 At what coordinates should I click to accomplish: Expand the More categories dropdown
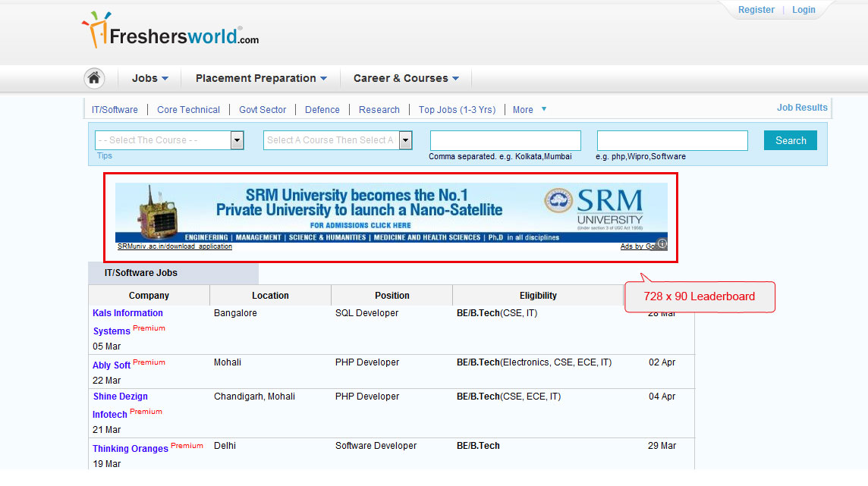tap(529, 109)
